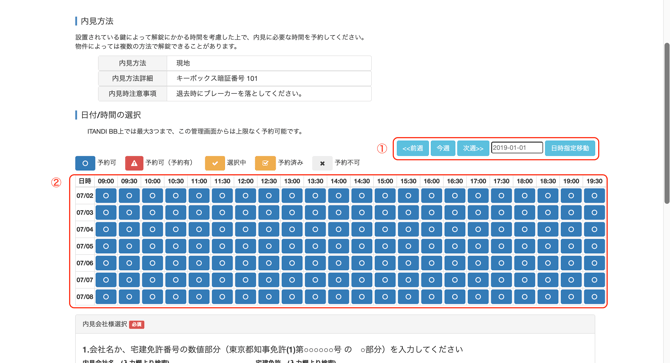The height and width of the screenshot is (363, 670).
Task: Click the 予約済み legend icon
Action: [x=265, y=163]
